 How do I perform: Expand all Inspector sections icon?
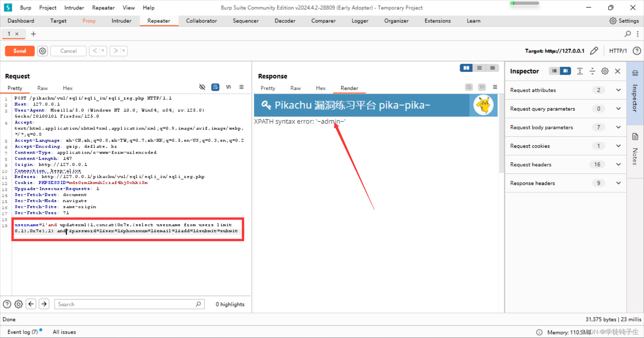pyautogui.click(x=580, y=71)
